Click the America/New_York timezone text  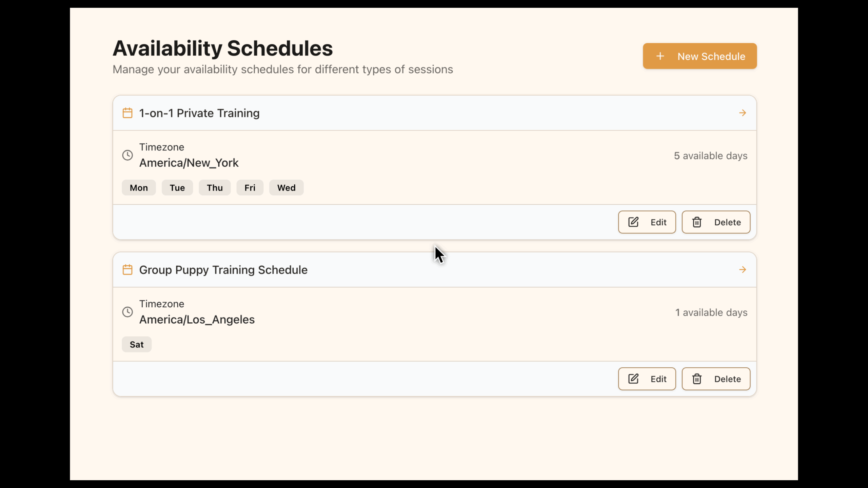coord(189,162)
